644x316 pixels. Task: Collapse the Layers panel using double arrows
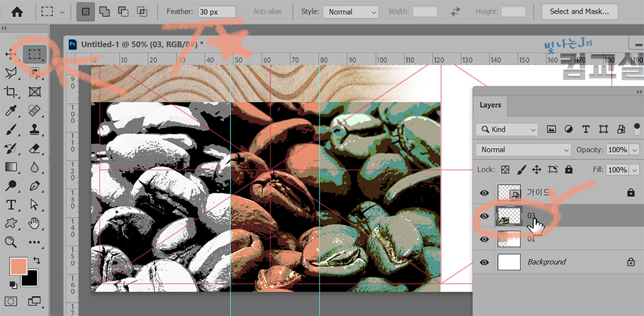tap(639, 91)
